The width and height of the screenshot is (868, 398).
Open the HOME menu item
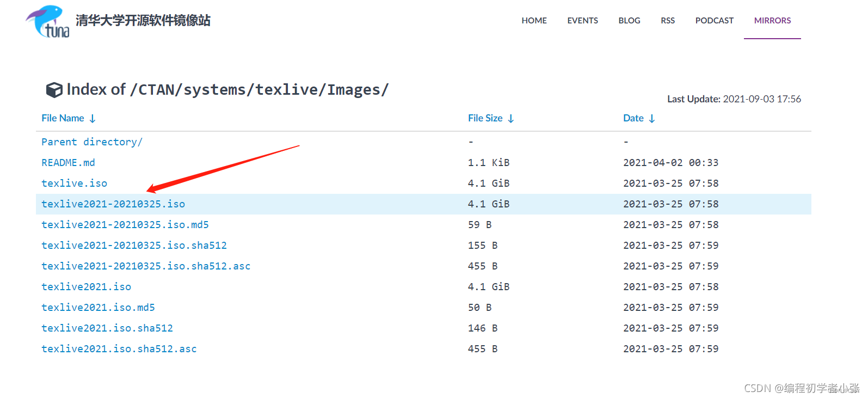tap(534, 21)
